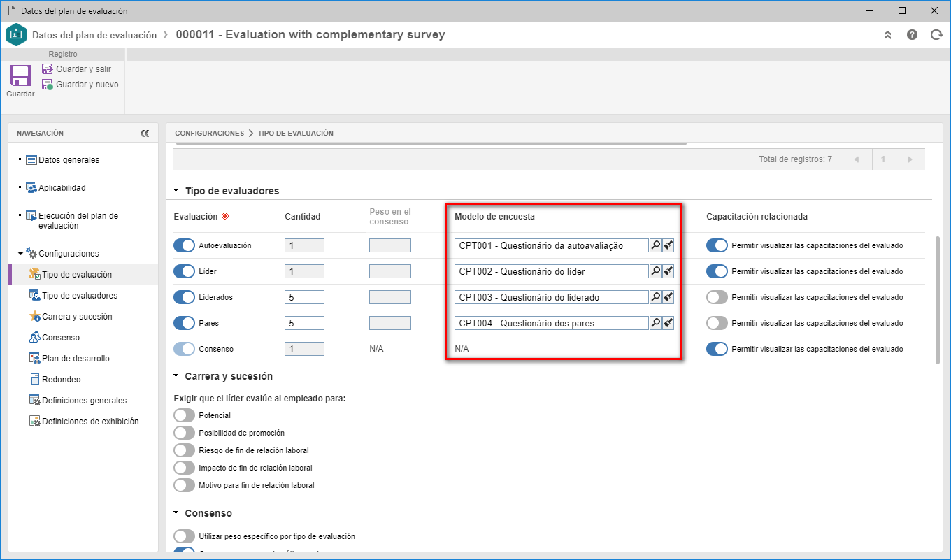Toggle the Líder evaluation switch
The height and width of the screenshot is (560, 951).
pyautogui.click(x=184, y=271)
